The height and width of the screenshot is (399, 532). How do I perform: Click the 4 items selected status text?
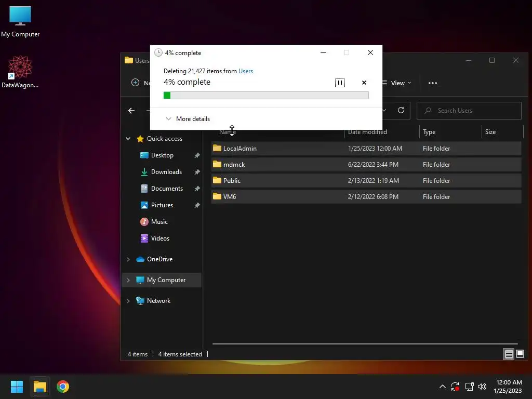pos(180,354)
